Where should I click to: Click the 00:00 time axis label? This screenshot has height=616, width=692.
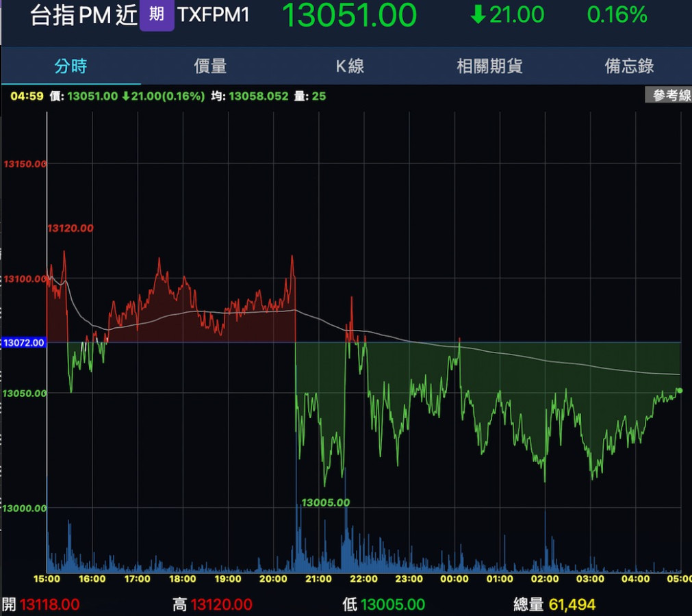coord(454,578)
